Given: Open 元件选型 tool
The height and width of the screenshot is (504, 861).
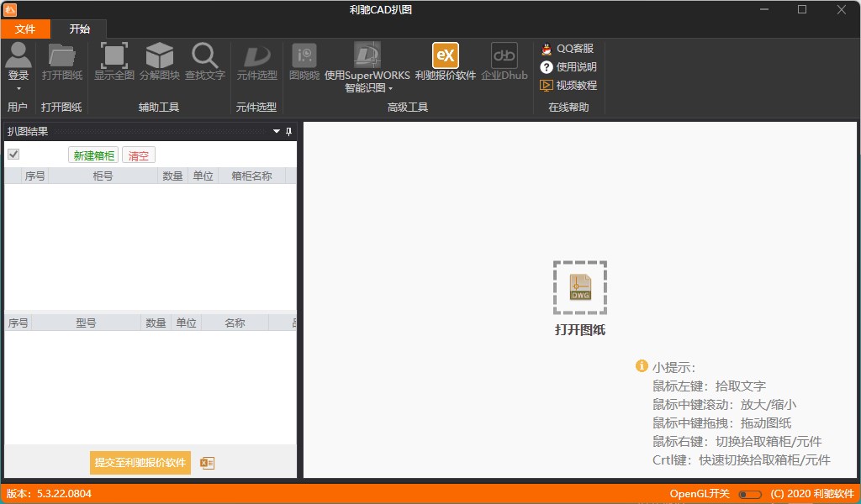Looking at the screenshot, I should tap(256, 56).
